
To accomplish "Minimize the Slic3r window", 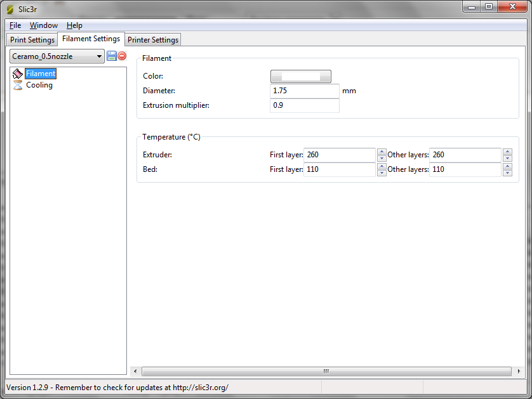I will [x=472, y=7].
